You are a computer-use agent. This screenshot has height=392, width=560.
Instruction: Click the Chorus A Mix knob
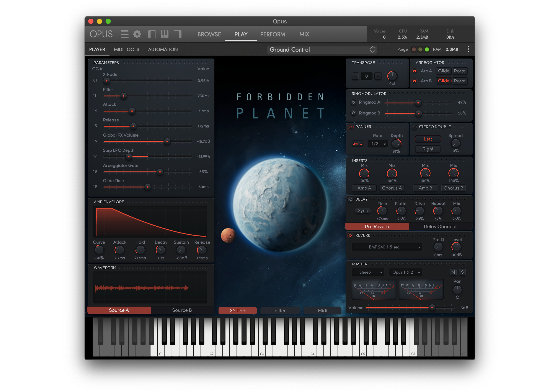click(x=392, y=174)
